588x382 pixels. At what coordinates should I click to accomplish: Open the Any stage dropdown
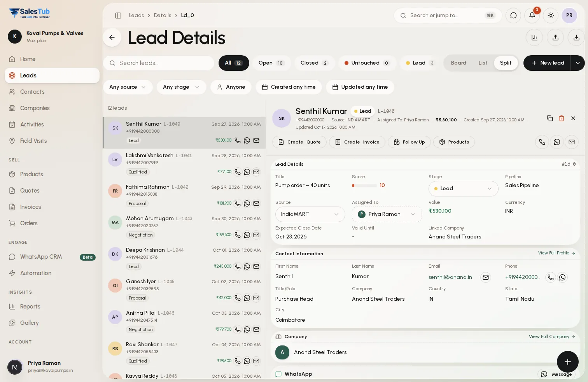pyautogui.click(x=181, y=87)
